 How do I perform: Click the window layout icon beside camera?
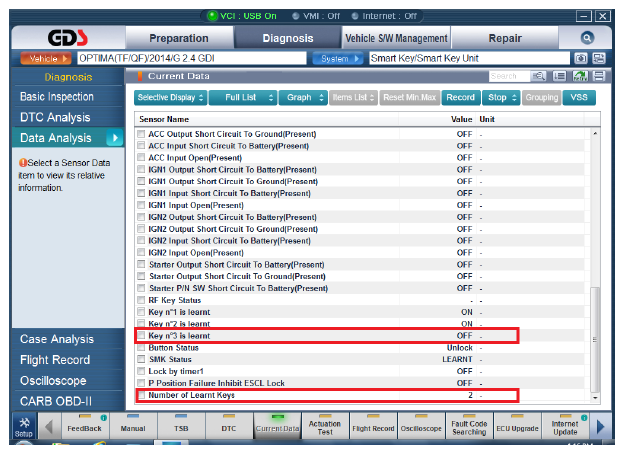[x=599, y=58]
